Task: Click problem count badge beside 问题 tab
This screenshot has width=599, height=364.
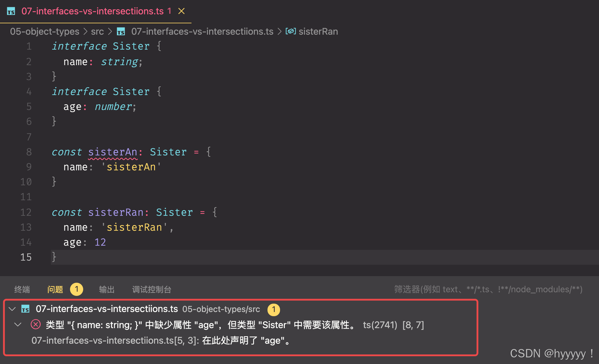Action: pos(77,289)
